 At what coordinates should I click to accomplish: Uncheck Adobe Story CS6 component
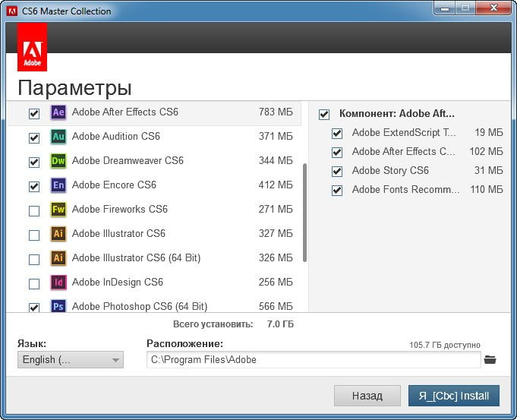(337, 172)
